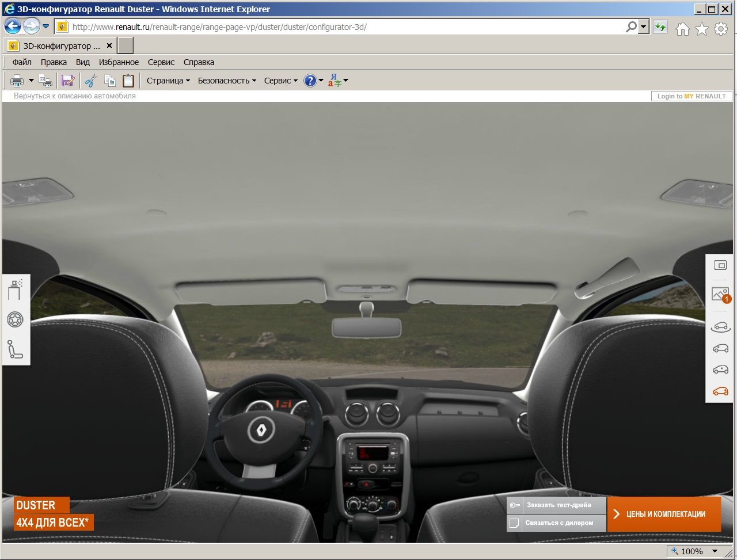Expand the Страница dropdown menu
737x560 pixels.
[168, 81]
